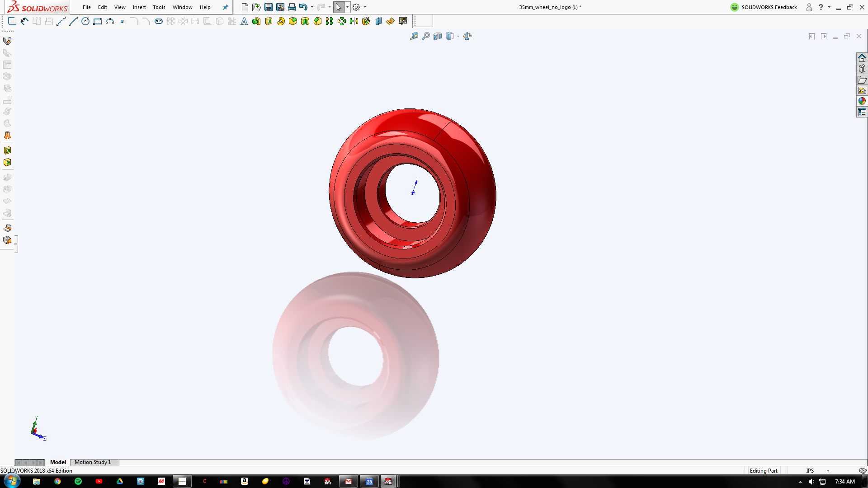The image size is (868, 488).
Task: Click the New document icon
Action: pyautogui.click(x=245, y=7)
